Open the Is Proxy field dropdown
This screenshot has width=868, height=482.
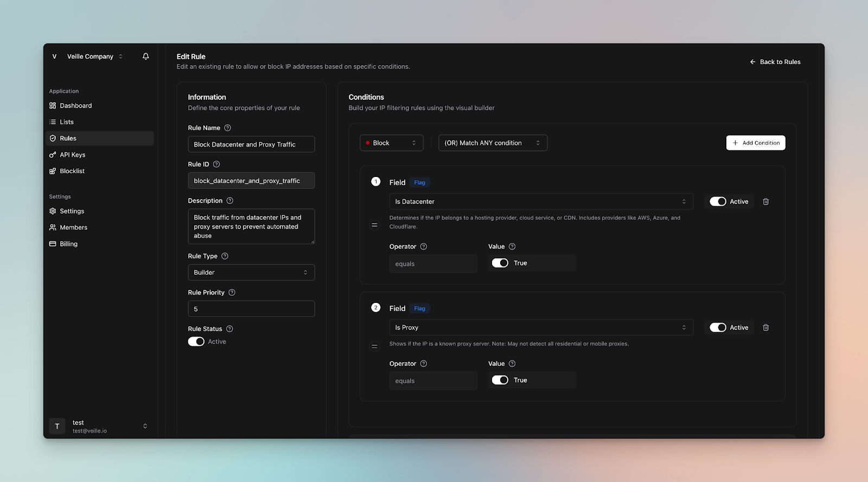coord(541,328)
